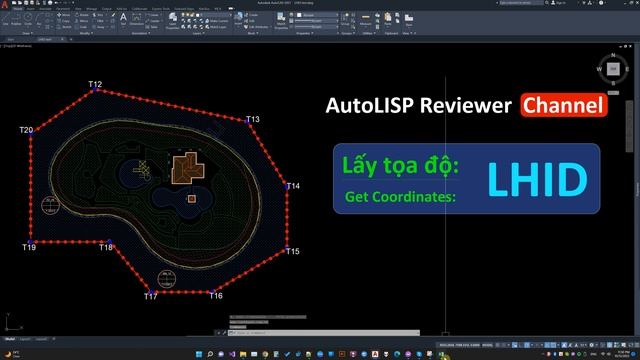Open the Base view tool
Viewport: 640px width, 360px height.
409,19
